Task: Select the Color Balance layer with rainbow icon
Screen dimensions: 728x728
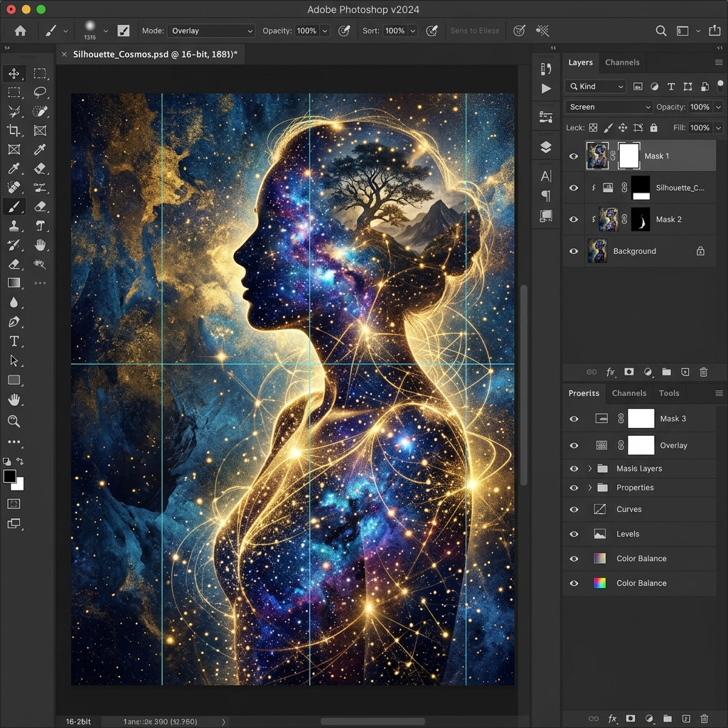Action: pos(639,583)
